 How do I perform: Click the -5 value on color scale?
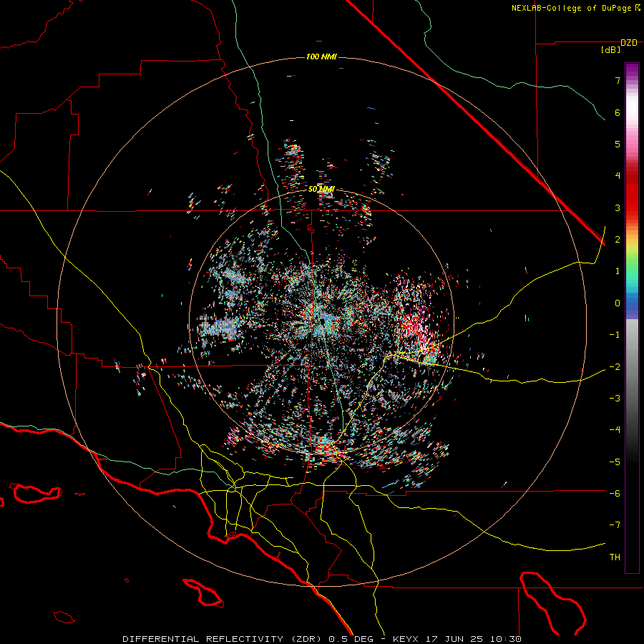point(615,462)
